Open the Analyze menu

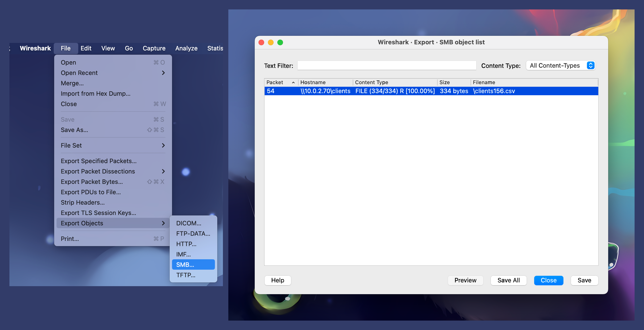point(186,48)
